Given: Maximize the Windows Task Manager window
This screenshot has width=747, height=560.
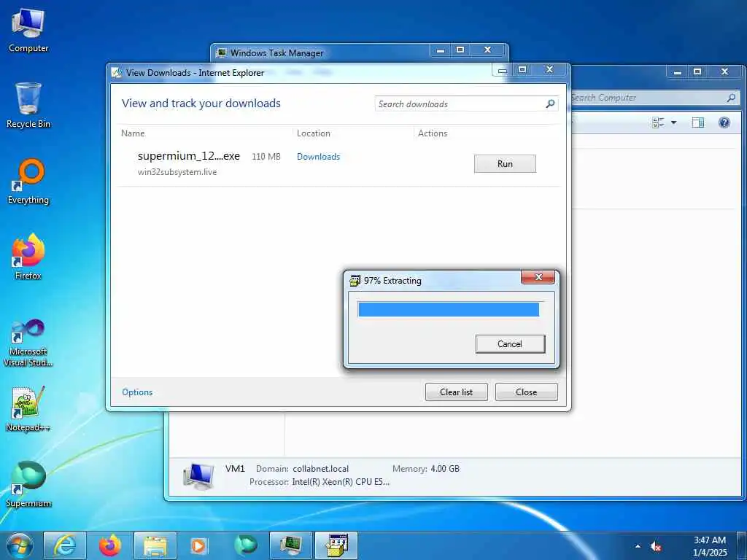Looking at the screenshot, I should [x=460, y=50].
